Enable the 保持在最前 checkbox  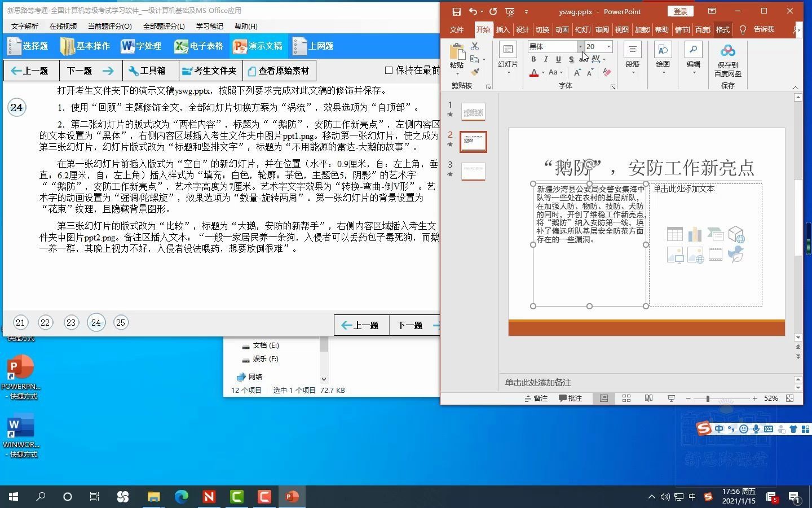(388, 70)
